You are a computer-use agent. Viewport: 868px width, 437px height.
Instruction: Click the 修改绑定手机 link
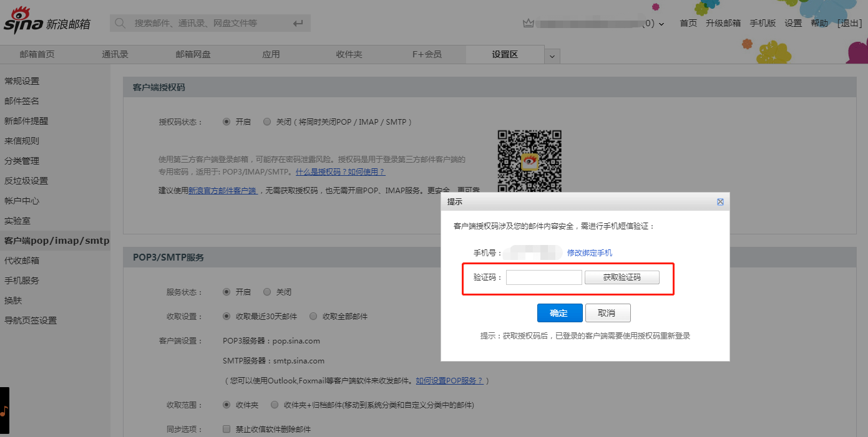[x=590, y=253]
